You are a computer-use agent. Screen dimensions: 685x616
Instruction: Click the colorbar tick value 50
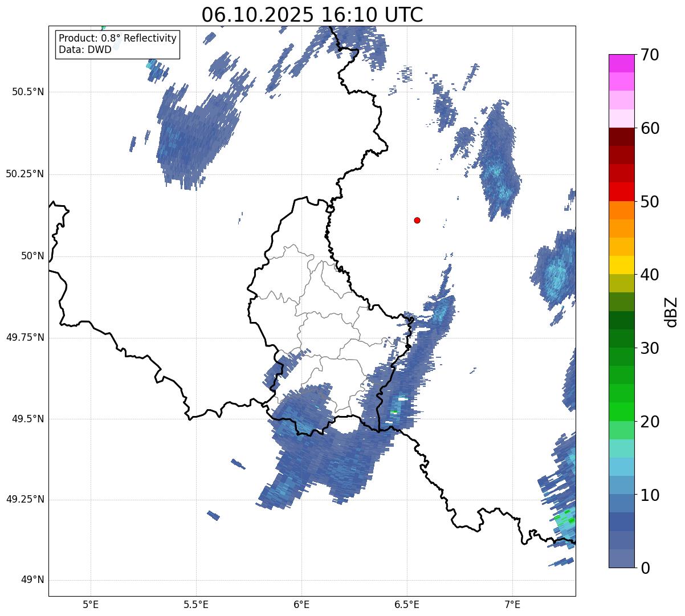tap(650, 202)
